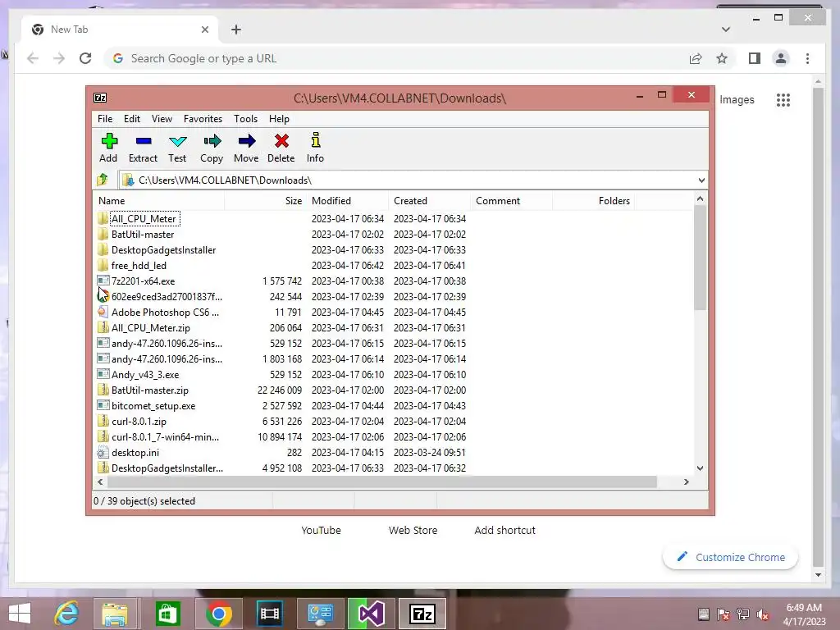Screen dimensions: 840x630
Task: Select the free_hdd_led folder
Action: (139, 265)
